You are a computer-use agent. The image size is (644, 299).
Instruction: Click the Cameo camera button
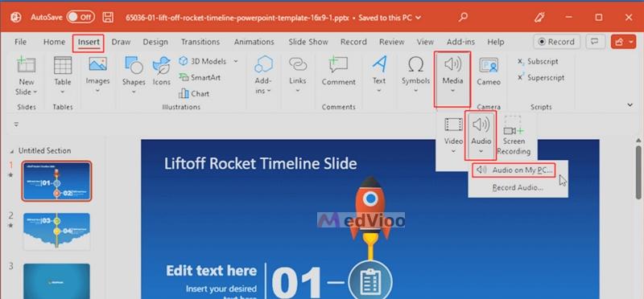tap(489, 72)
